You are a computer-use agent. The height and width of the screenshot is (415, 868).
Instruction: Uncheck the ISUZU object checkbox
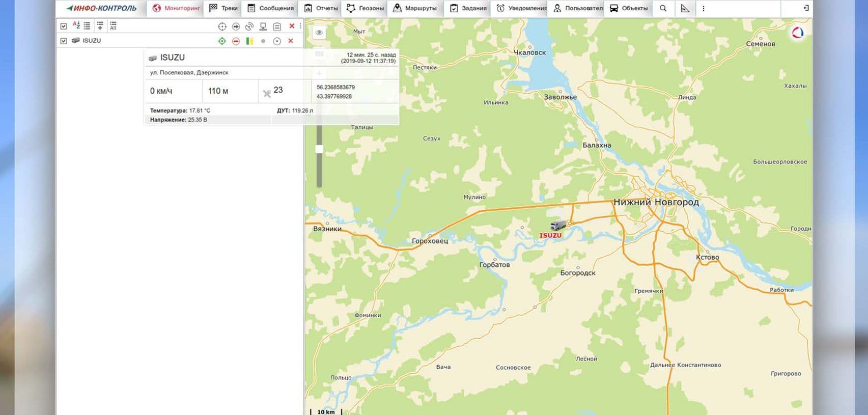(64, 41)
